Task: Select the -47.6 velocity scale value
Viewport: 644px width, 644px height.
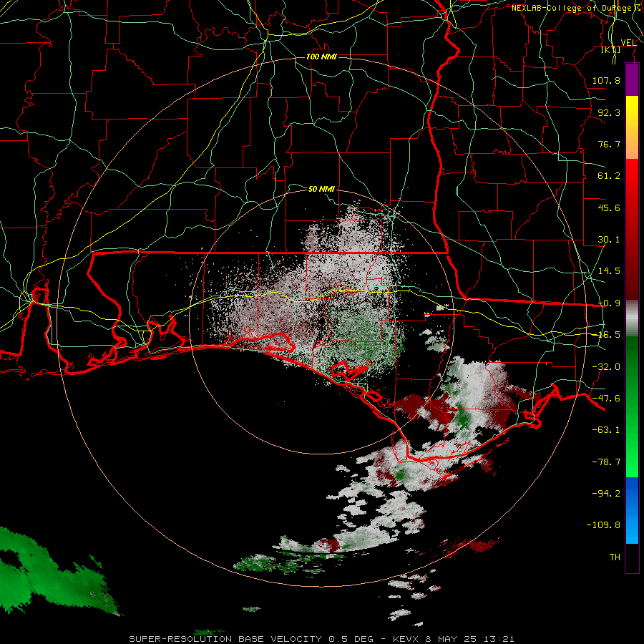Action: pos(606,399)
